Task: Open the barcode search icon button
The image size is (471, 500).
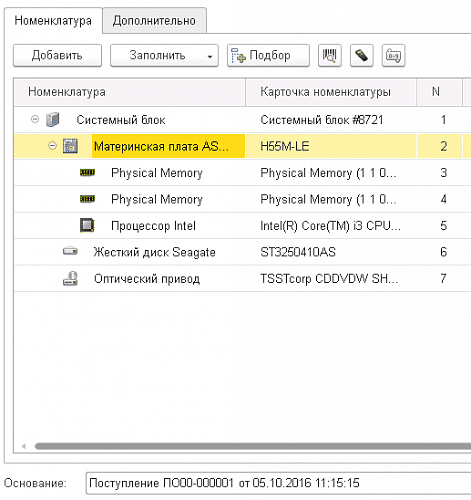Action: 329,55
